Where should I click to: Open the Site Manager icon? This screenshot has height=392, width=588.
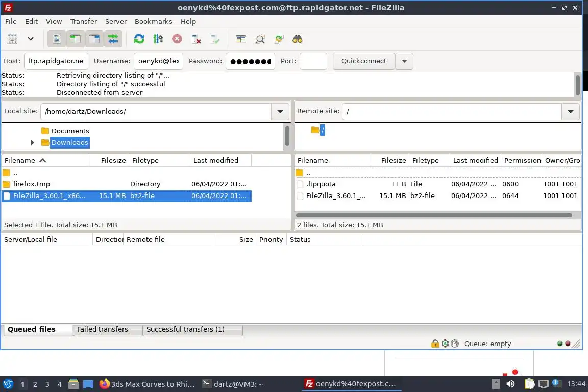click(12, 39)
